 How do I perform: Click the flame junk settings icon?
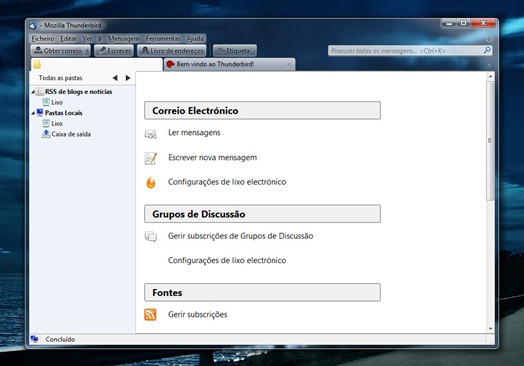click(151, 182)
